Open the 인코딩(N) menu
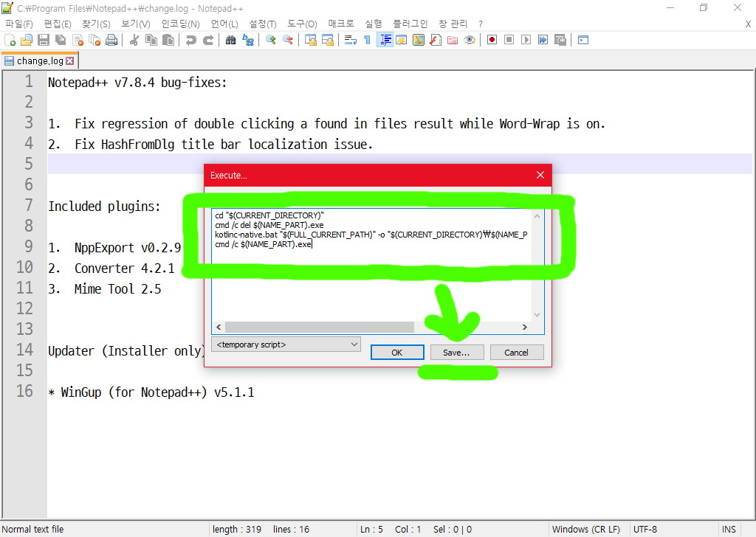 180,24
